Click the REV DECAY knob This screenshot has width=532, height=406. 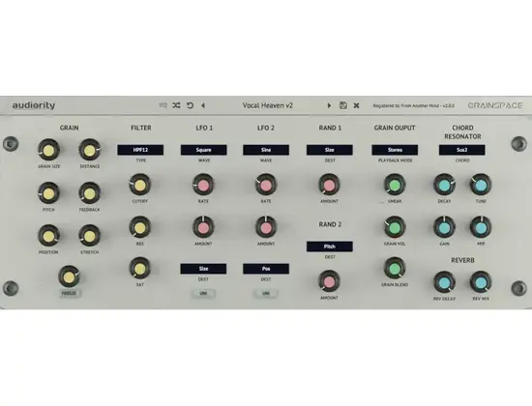(x=445, y=282)
